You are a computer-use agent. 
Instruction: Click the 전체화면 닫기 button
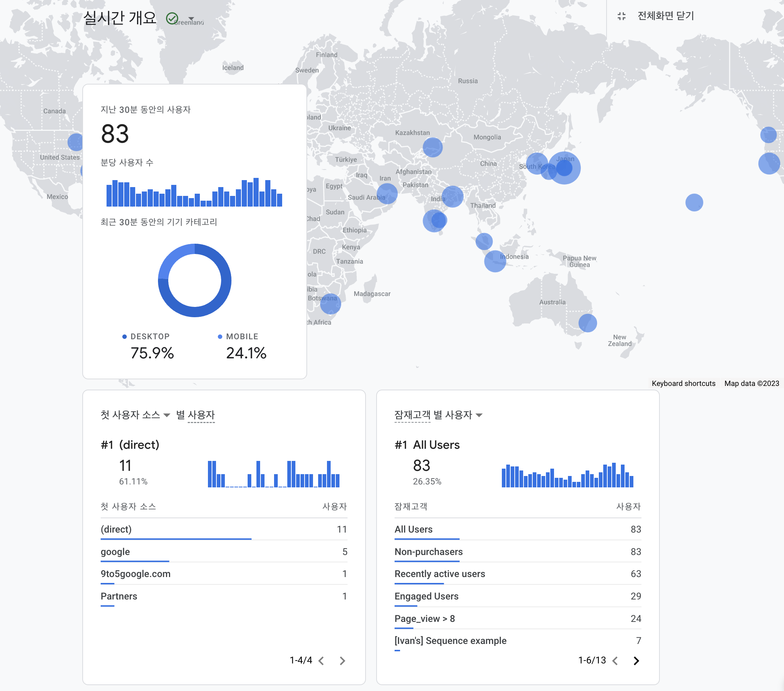point(665,16)
